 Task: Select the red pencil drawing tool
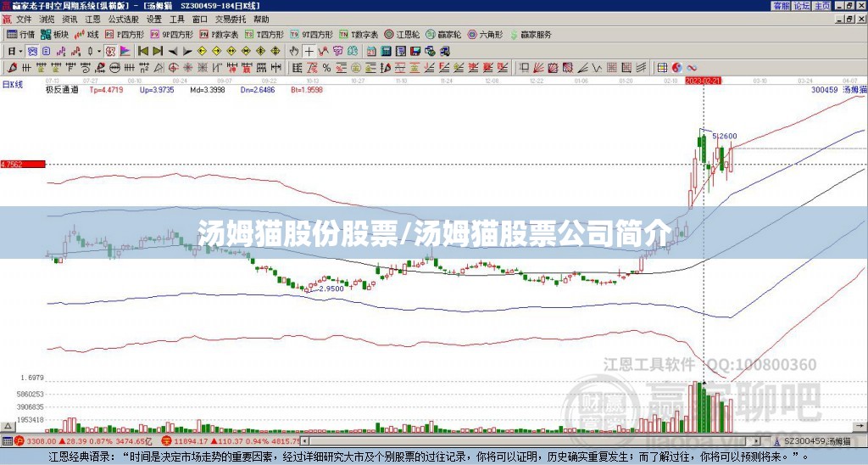11,68
